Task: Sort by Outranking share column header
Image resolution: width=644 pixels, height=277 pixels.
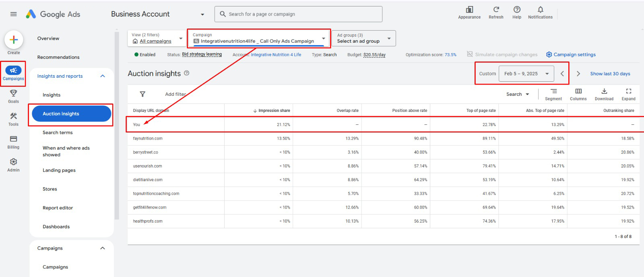Action: (x=619, y=111)
